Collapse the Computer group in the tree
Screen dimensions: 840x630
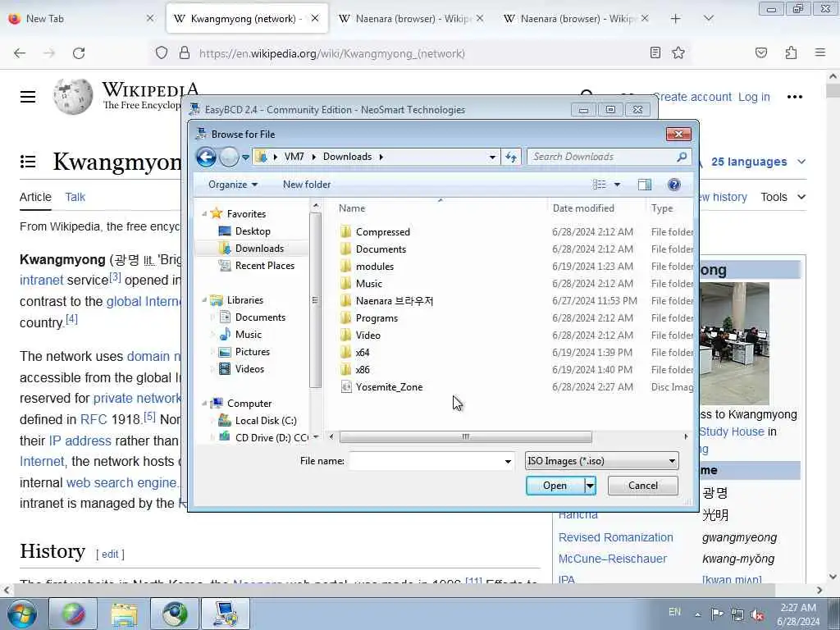[204, 404]
